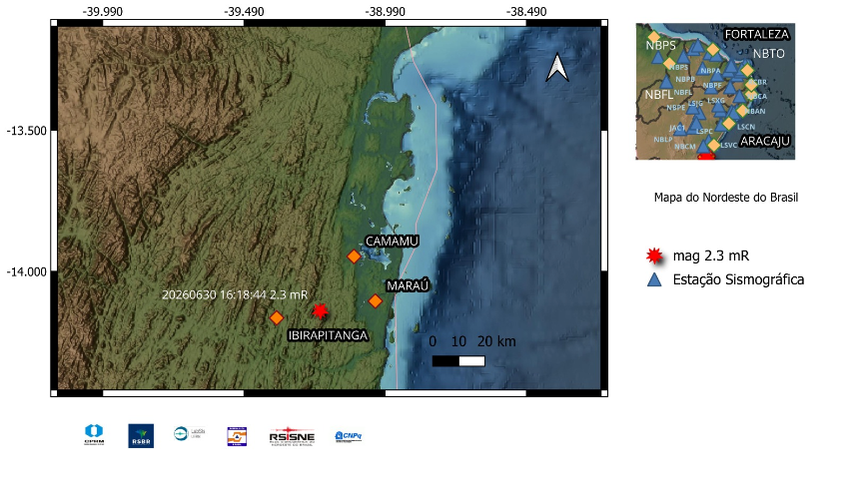This screenshot has height=504, width=849.
Task: Click the orange diamond marker at Maraú
Action: [376, 300]
